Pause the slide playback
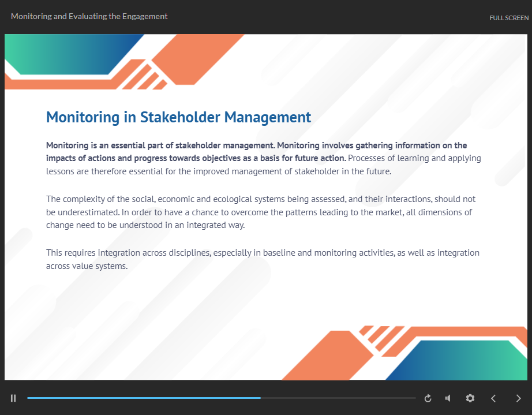Screen dimensions: 532x415 (13, 398)
